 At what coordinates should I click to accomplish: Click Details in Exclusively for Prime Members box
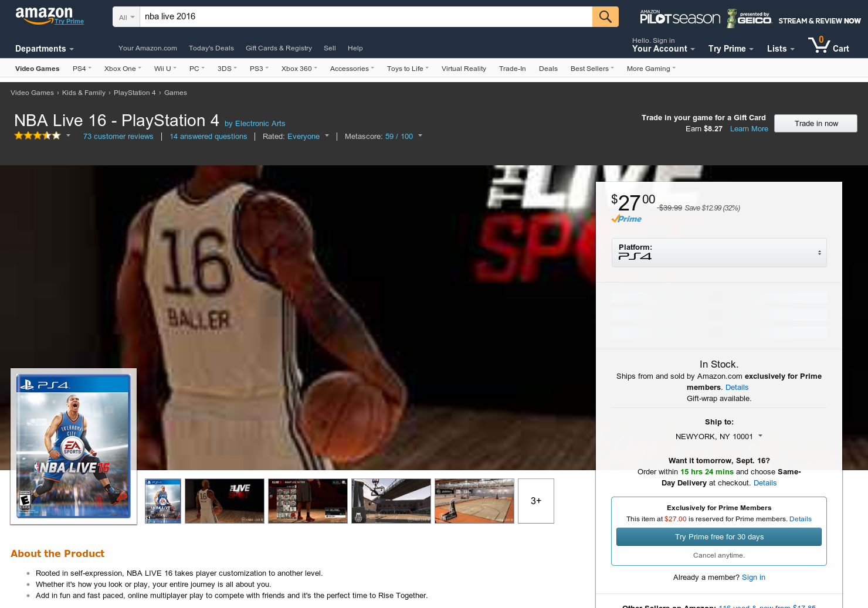pos(801,519)
